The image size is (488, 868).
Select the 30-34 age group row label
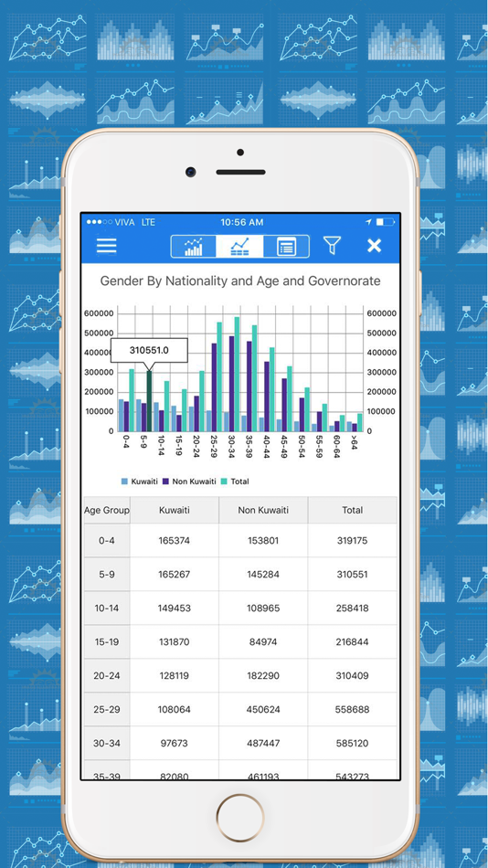click(x=107, y=743)
